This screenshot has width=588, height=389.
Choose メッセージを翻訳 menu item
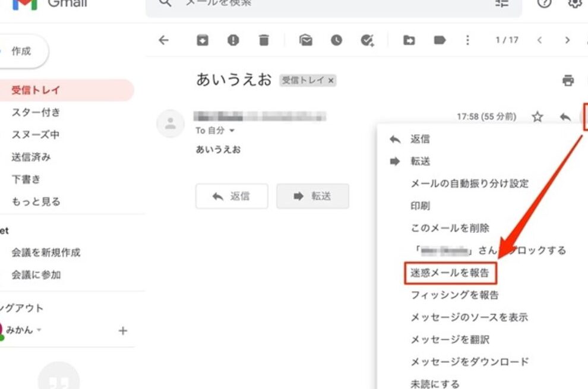(450, 340)
